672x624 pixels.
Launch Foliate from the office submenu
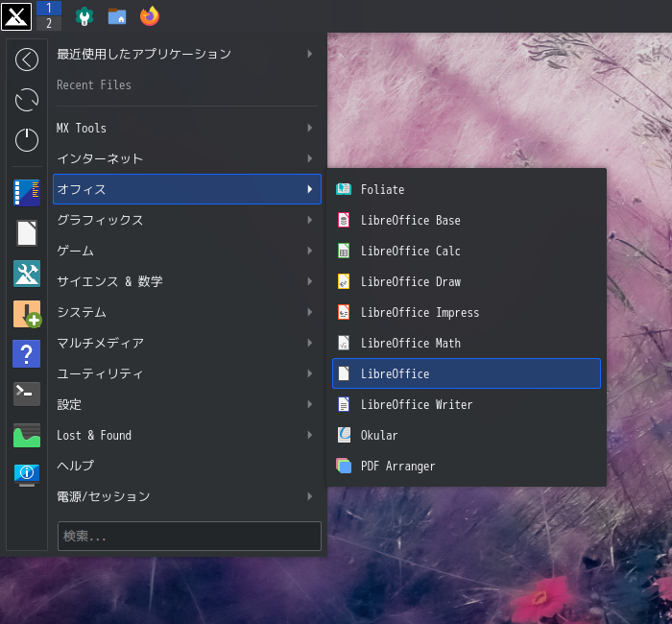coord(467,189)
